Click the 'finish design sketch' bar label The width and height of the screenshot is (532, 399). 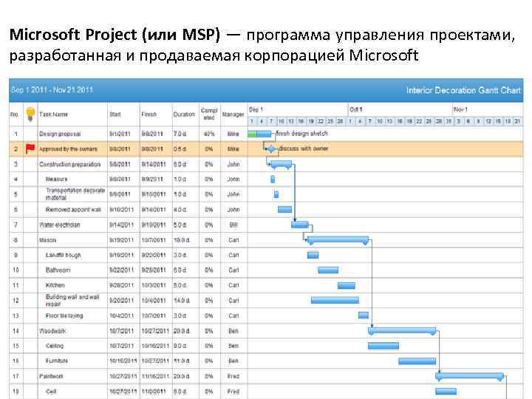302,133
